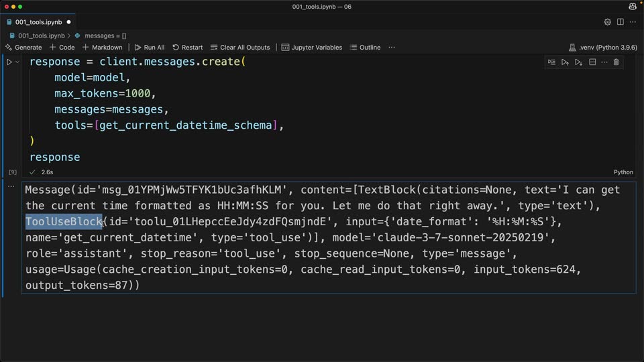Open the notebook toolbar overflow menu
Viewport: 644px width, 362px height.
click(392, 47)
